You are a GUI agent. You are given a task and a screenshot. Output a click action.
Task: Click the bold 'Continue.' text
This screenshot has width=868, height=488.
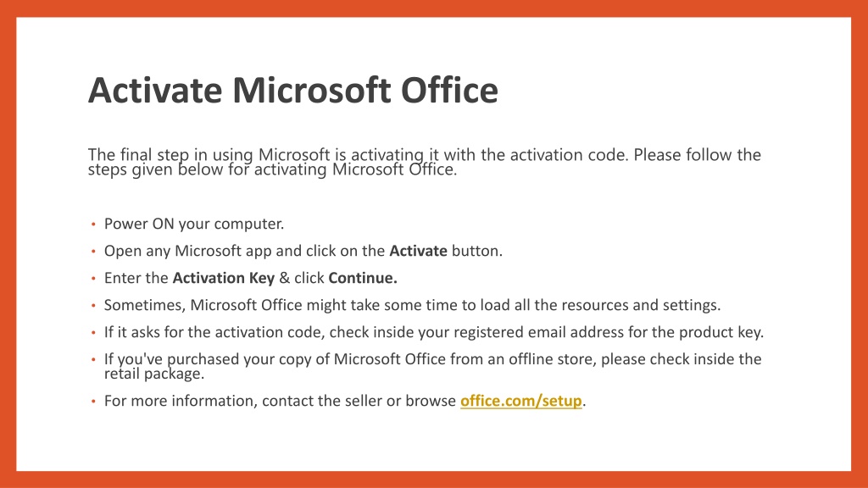click(x=363, y=278)
